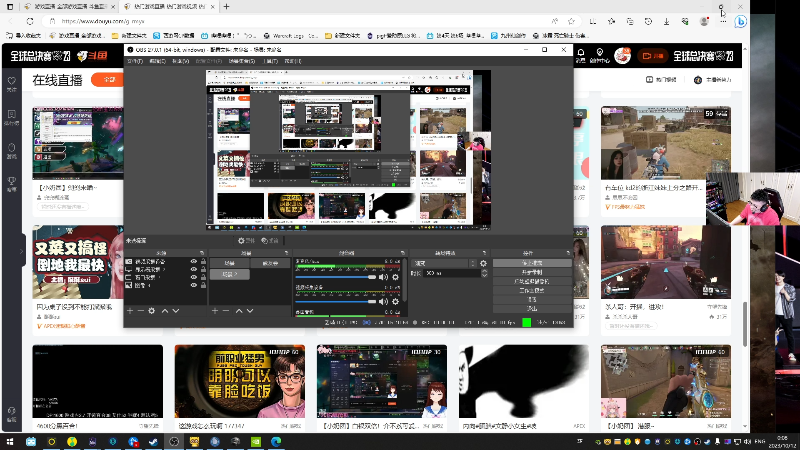Click the Exit button in OBS Controls
Image resolution: width=800 pixels, height=450 pixels.
click(x=532, y=309)
